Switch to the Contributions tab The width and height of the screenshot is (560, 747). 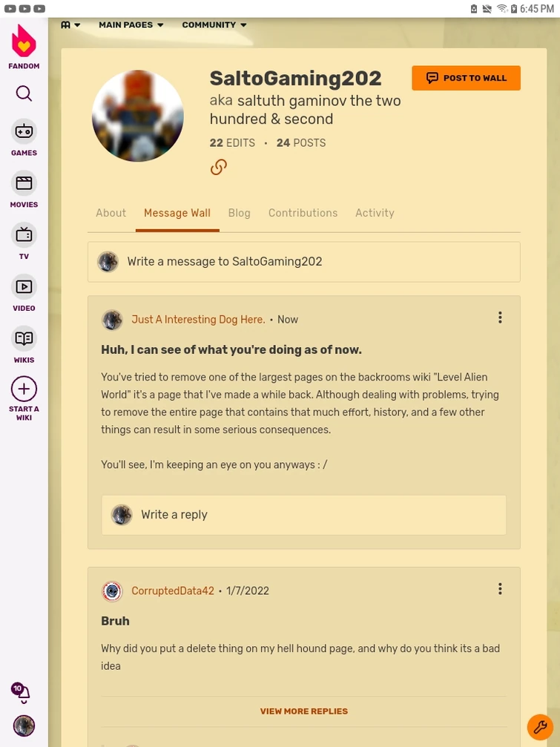pyautogui.click(x=303, y=213)
